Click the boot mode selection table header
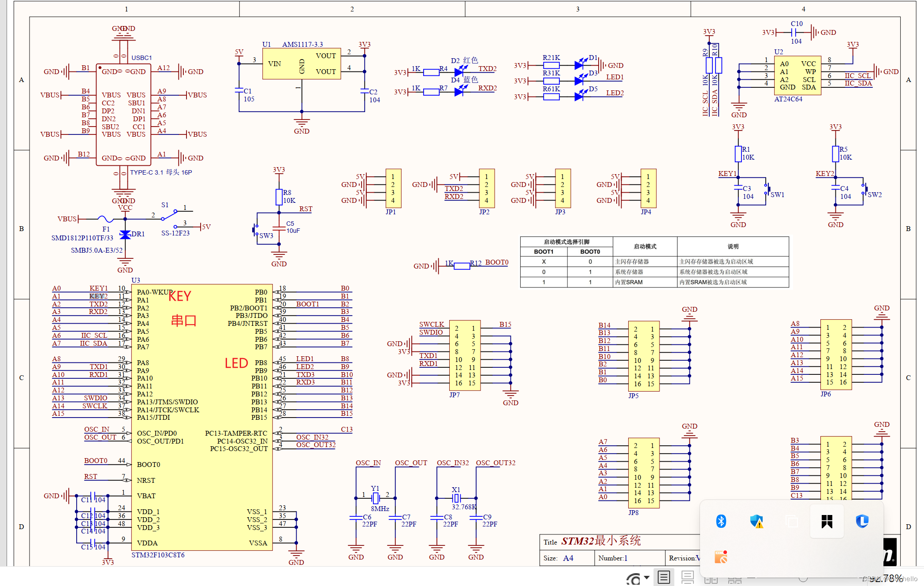 [x=566, y=242]
